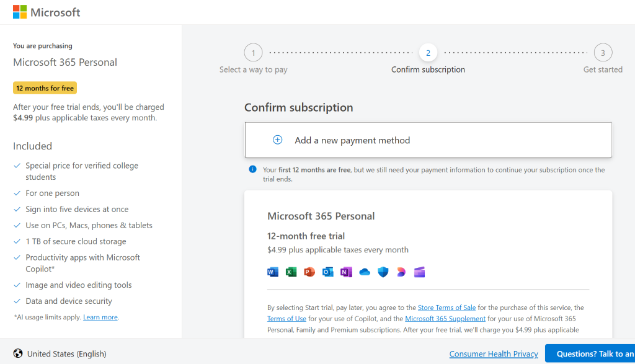Screen dimensions: 635x364
Task: Click the AI usage Learn more link
Action: 100,317
